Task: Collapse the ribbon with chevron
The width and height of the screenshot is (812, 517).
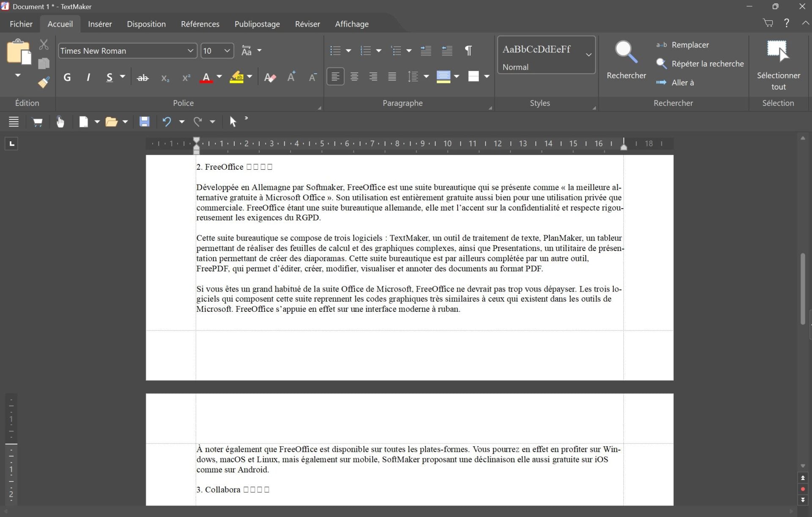Action: (x=805, y=23)
